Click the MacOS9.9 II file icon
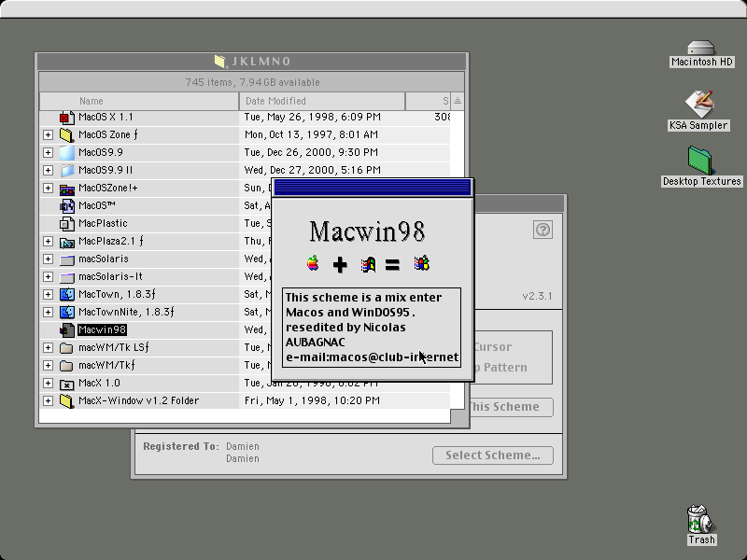The width and height of the screenshot is (747, 560). pos(66,170)
